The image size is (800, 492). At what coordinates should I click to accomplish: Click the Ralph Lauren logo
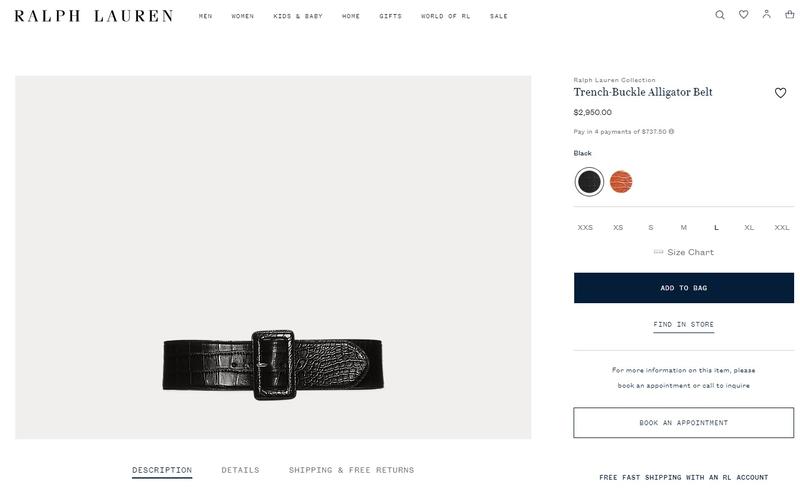(94, 16)
